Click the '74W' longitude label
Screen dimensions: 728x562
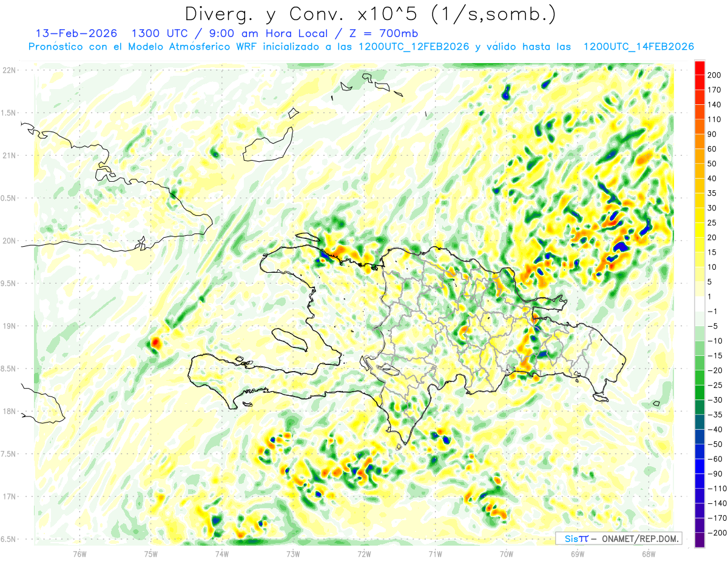222,554
